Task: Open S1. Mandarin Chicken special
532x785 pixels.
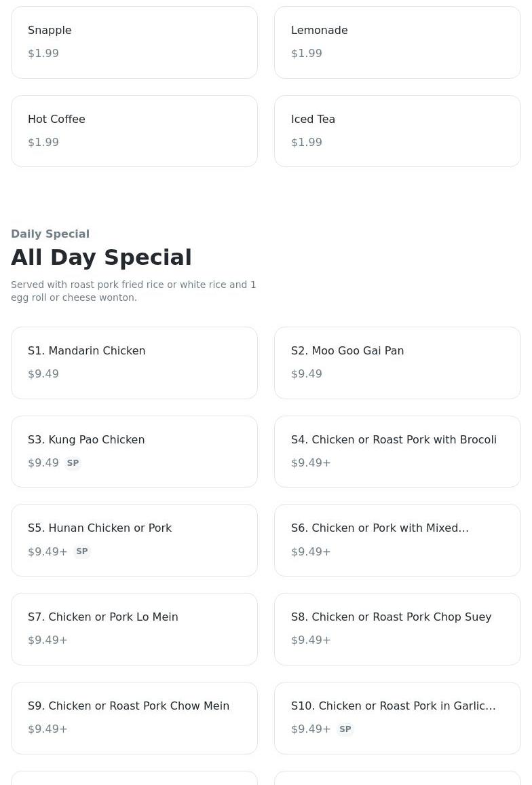Action: coord(134,363)
